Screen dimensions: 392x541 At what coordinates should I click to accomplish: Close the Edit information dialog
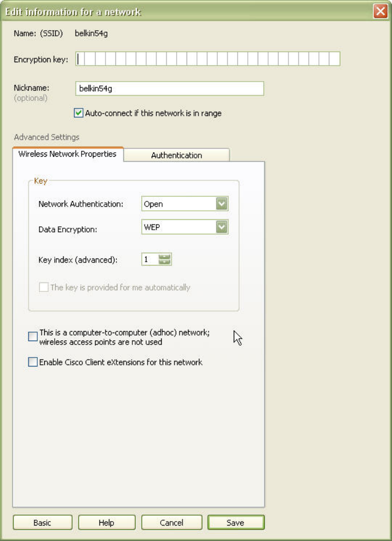pos(380,11)
